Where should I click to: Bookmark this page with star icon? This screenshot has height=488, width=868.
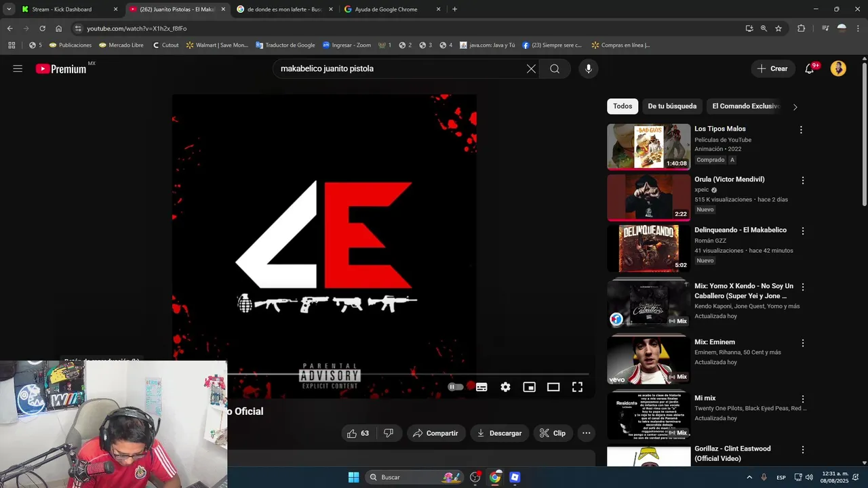tap(778, 28)
